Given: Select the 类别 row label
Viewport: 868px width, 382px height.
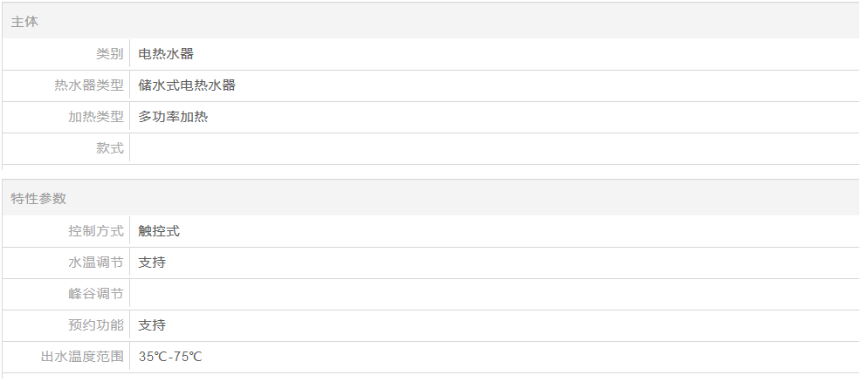Looking at the screenshot, I should click(109, 54).
